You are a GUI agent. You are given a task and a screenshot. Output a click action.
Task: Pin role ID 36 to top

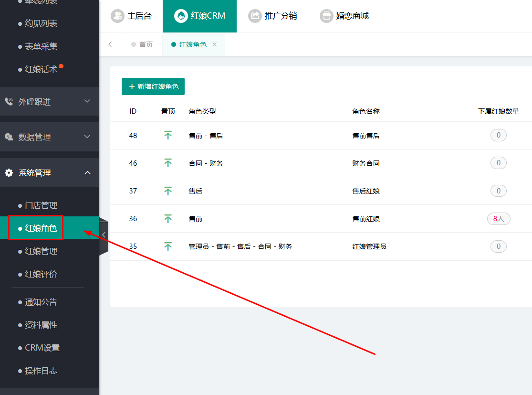coord(168,219)
